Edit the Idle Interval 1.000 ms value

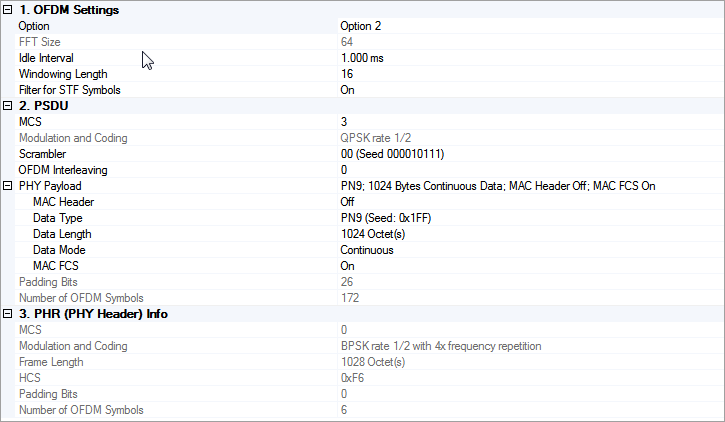(x=362, y=58)
